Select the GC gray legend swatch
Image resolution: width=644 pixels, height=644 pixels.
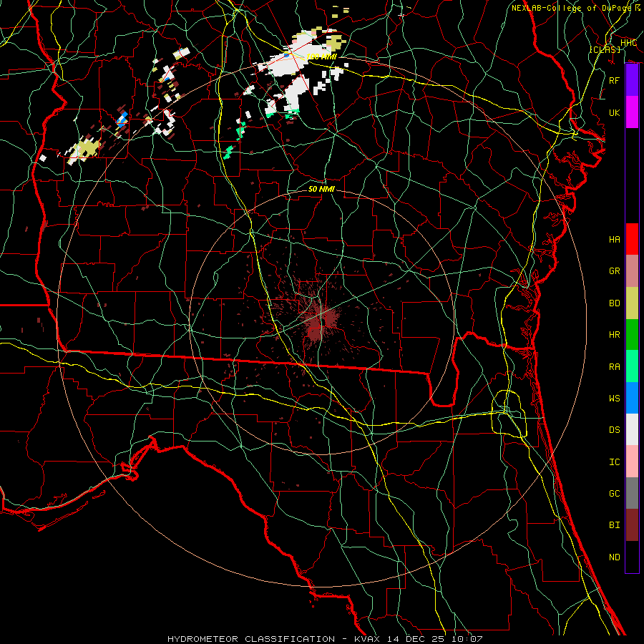(x=632, y=493)
